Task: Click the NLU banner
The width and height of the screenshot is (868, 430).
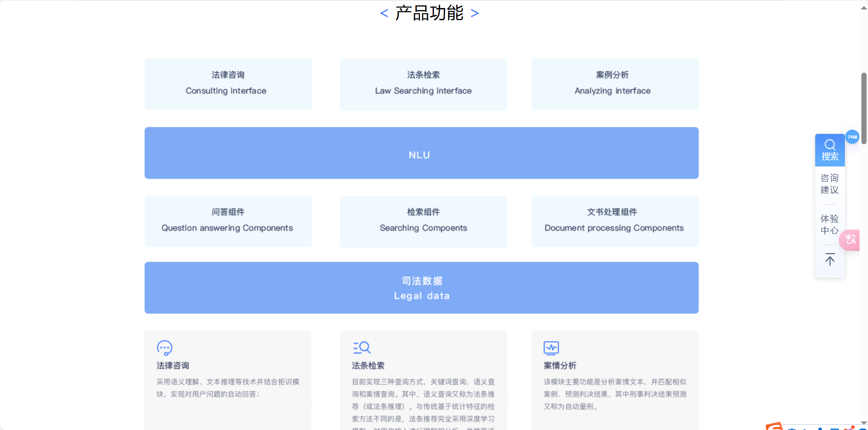Action: [x=421, y=153]
